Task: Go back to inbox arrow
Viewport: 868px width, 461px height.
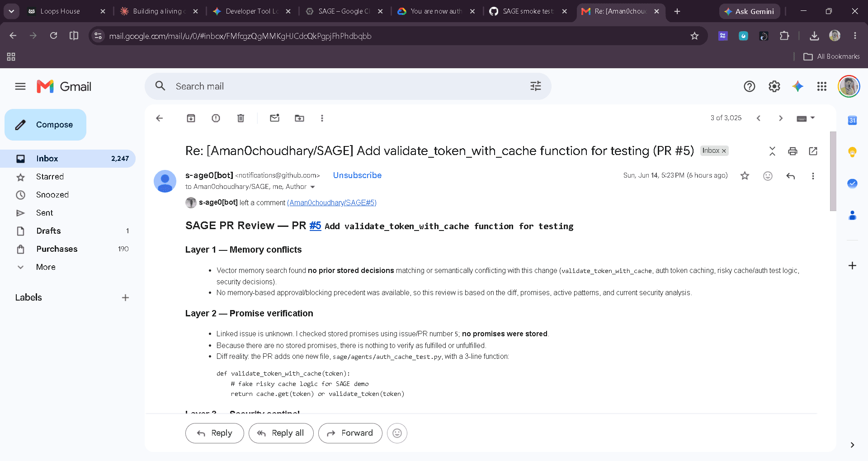Action: pos(159,118)
